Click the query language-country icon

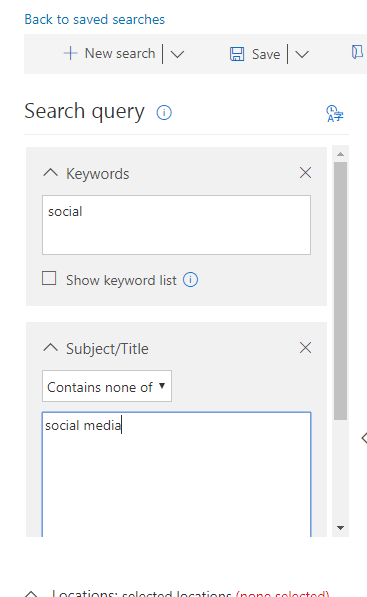[x=335, y=113]
